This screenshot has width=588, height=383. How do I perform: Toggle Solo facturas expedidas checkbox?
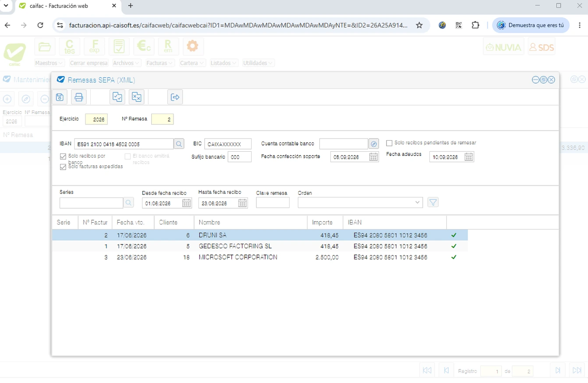63,167
